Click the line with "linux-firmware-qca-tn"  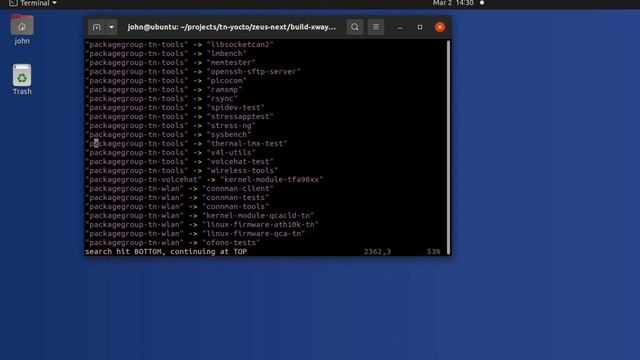195,233
